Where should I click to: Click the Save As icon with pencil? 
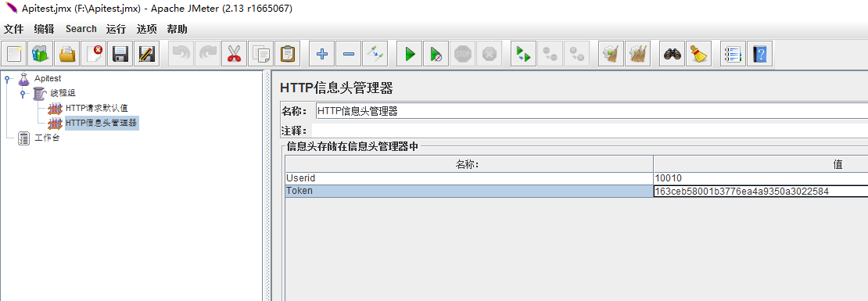pyautogui.click(x=147, y=54)
